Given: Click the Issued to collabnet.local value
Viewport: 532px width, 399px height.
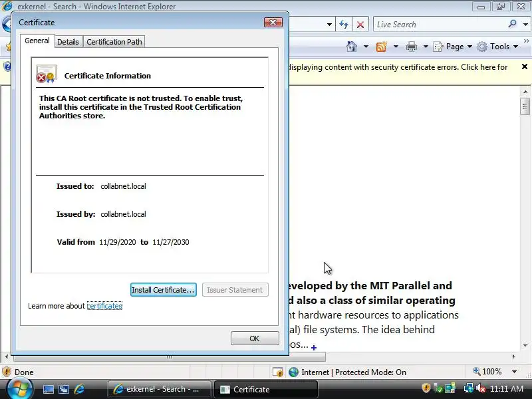Looking at the screenshot, I should 123,186.
